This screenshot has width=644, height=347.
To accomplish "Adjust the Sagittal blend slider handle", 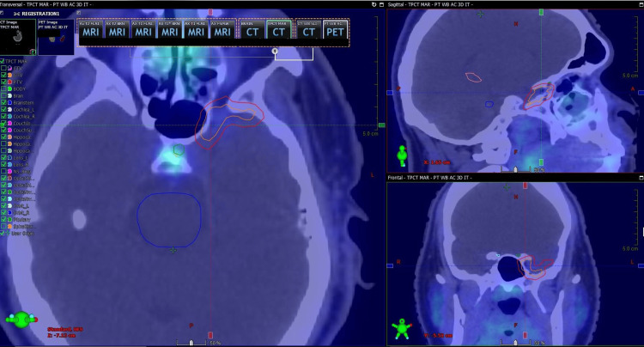I will tap(515, 169).
